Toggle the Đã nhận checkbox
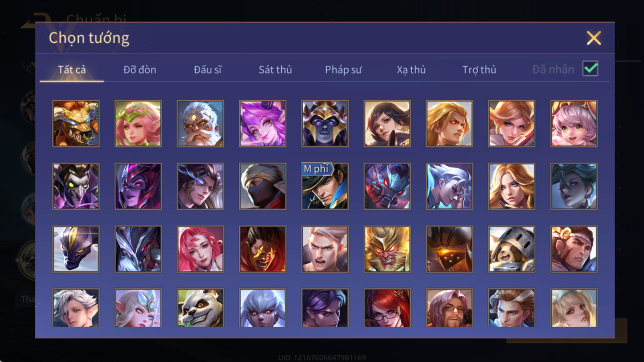 pyautogui.click(x=590, y=69)
